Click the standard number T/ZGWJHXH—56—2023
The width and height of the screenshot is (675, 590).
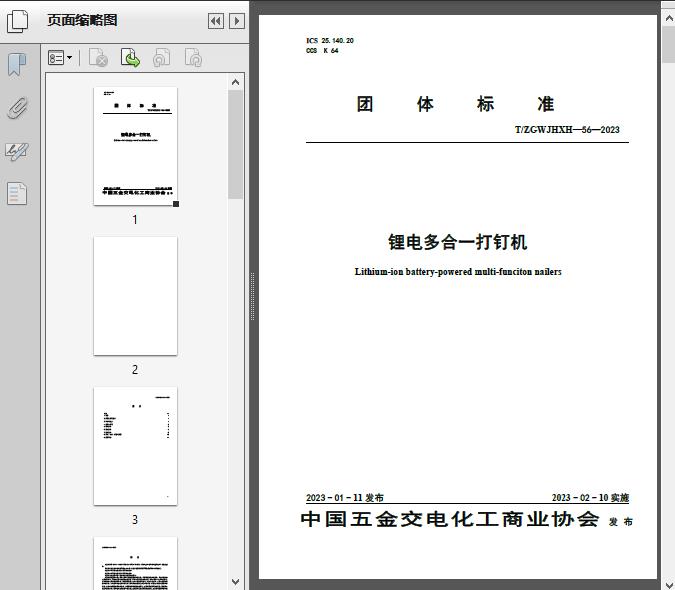567,130
